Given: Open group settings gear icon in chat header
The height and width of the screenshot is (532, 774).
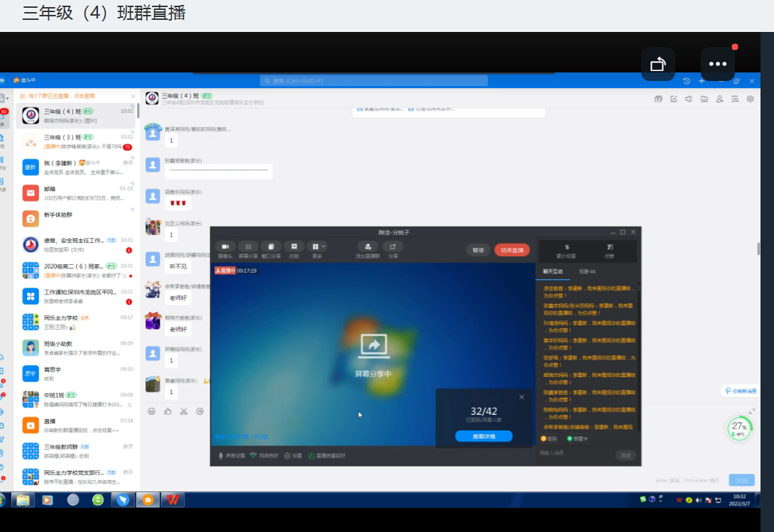Looking at the screenshot, I should pos(751,99).
